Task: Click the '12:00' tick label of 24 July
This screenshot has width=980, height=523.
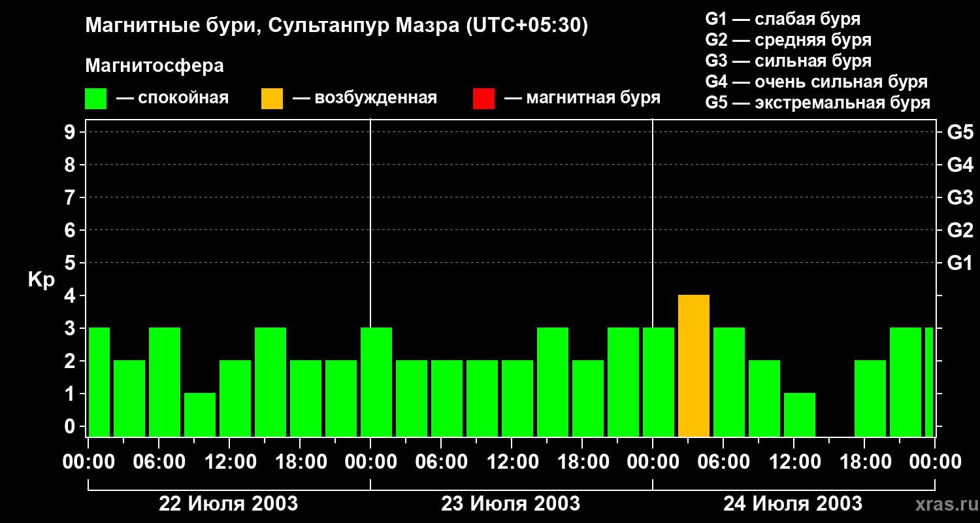Action: click(x=794, y=462)
